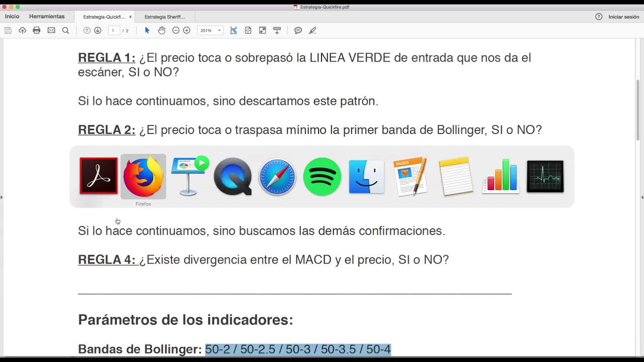Select QuickTime Player in app switcher

tap(232, 176)
